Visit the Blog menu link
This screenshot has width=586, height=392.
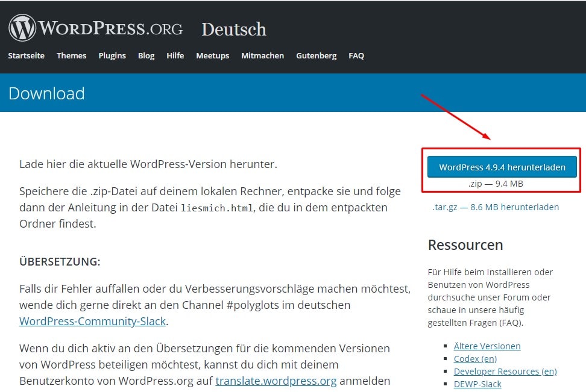coord(146,55)
